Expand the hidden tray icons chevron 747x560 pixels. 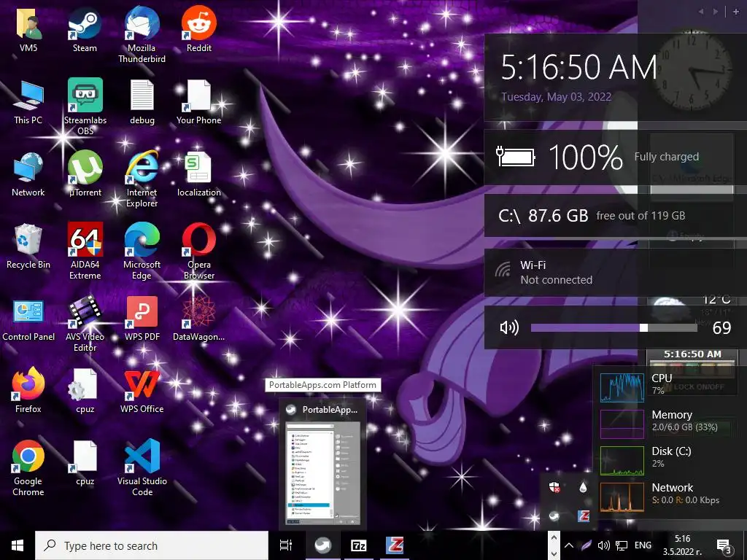(569, 545)
